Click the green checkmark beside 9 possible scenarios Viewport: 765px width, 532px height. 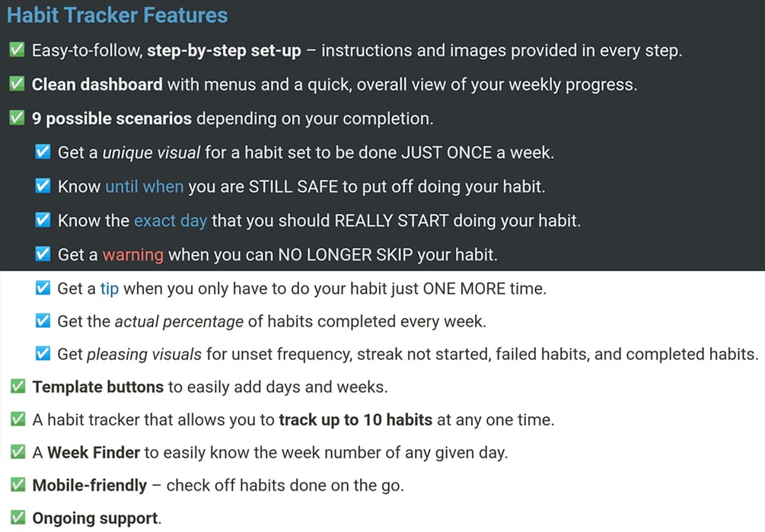coord(17,118)
